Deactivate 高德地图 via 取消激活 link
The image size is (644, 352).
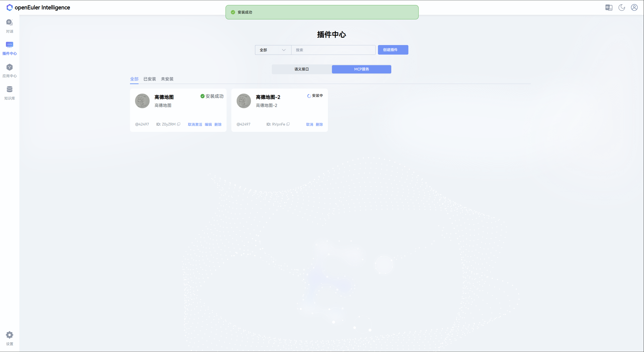click(195, 124)
